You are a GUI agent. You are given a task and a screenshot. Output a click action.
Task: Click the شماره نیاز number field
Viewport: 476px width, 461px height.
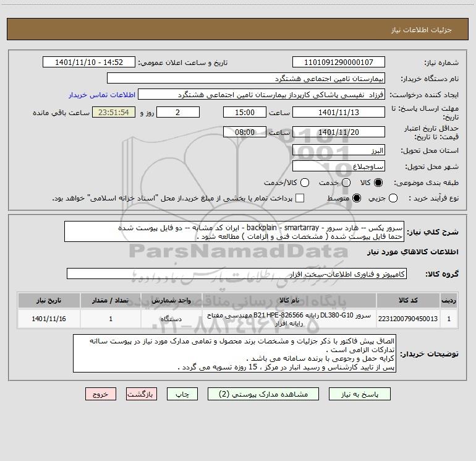click(339, 62)
